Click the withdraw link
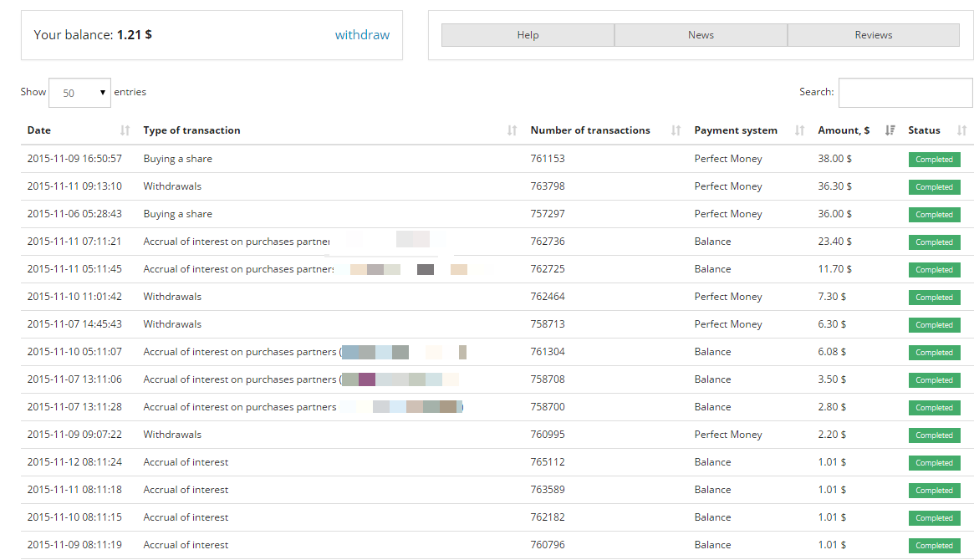The height and width of the screenshot is (560, 974). point(362,35)
